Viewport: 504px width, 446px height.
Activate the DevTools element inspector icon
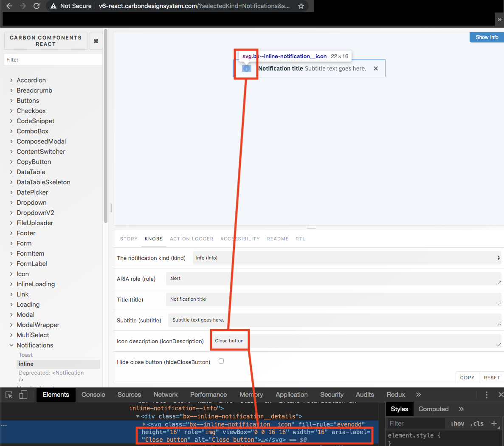pos(9,395)
